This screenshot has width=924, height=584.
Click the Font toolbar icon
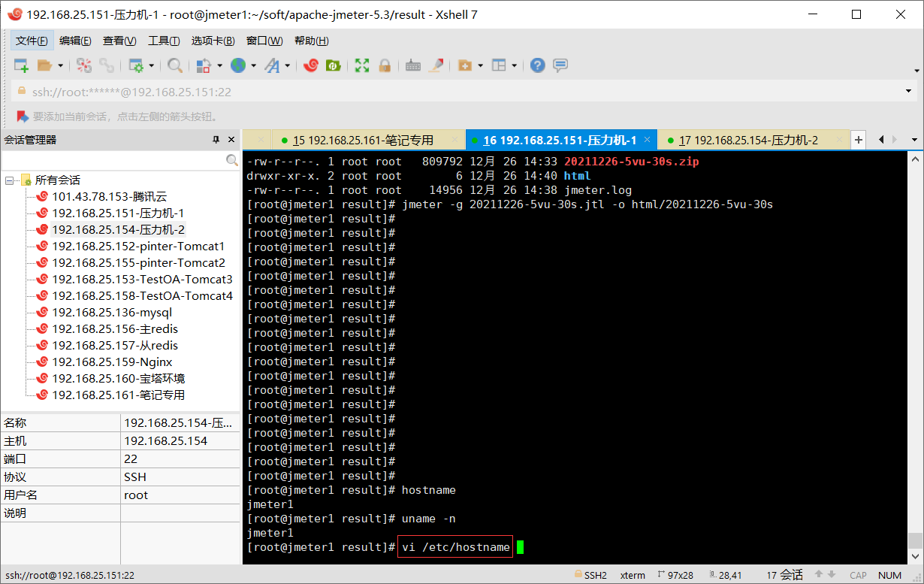coord(272,65)
